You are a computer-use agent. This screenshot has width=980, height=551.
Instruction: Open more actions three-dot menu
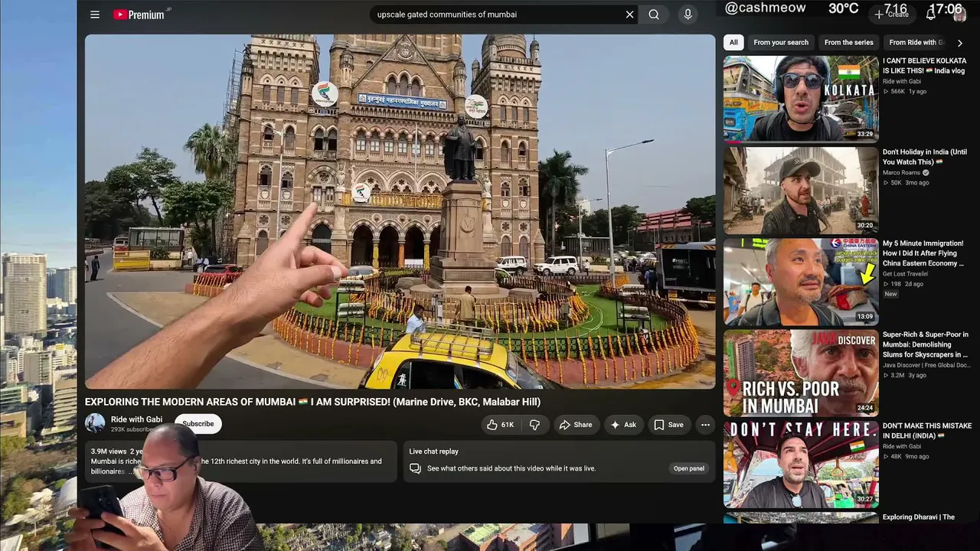coord(705,425)
